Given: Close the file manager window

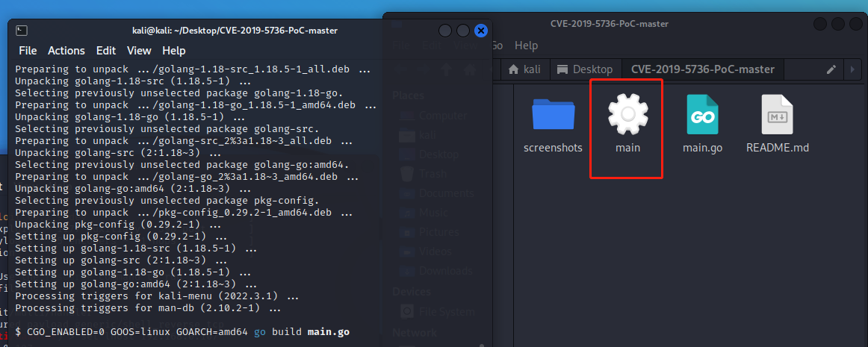Looking at the screenshot, I should [856, 24].
